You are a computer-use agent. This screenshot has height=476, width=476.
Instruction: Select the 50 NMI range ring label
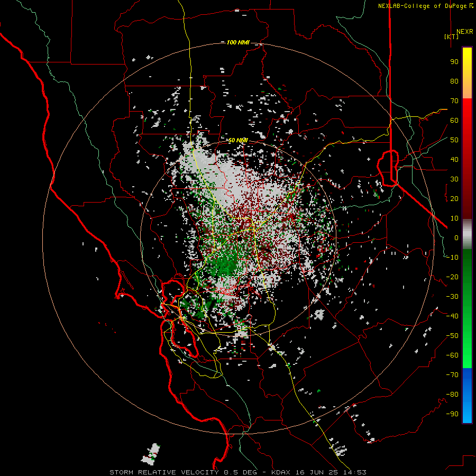(x=238, y=140)
